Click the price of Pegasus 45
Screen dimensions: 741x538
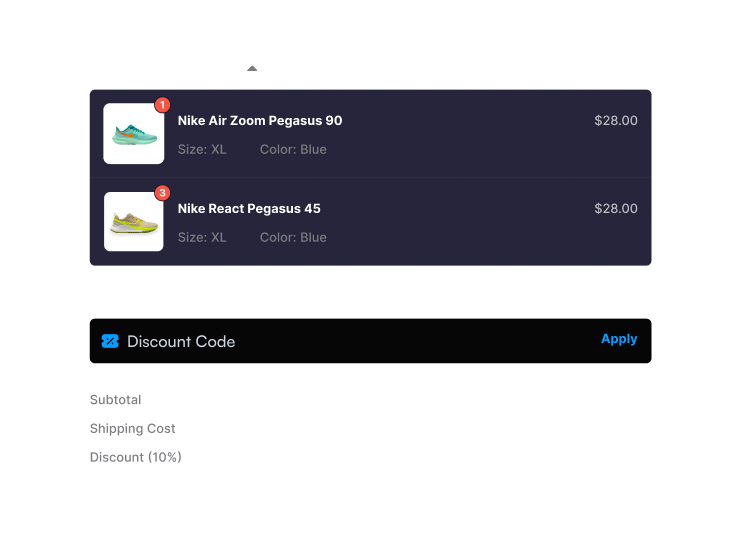615,209
